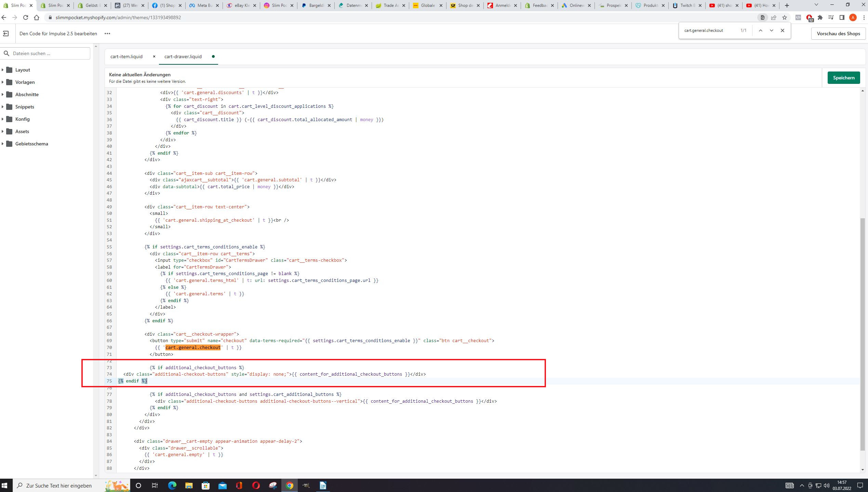The image size is (868, 492).
Task: Open Chrome from the Windows taskbar
Action: (x=289, y=485)
